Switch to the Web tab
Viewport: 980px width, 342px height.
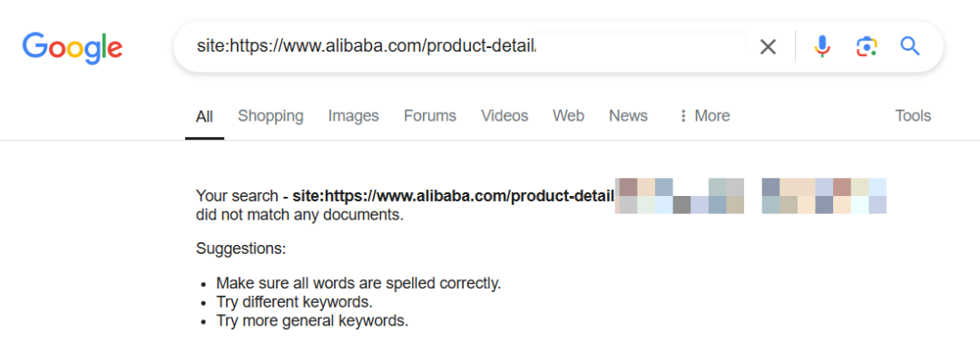[x=569, y=116]
